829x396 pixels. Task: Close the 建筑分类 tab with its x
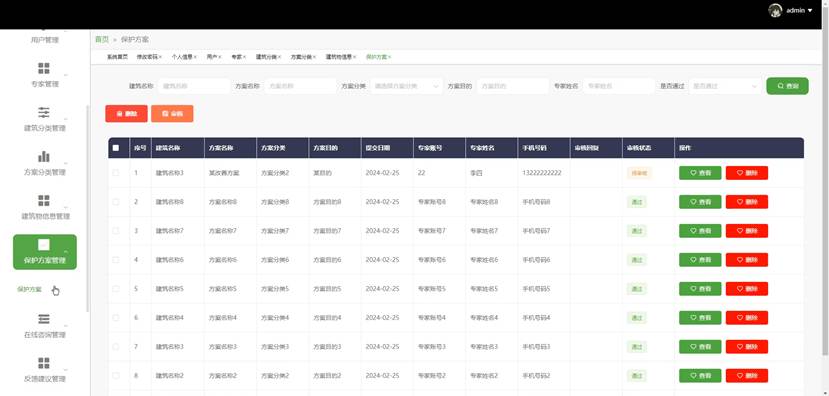tap(279, 57)
